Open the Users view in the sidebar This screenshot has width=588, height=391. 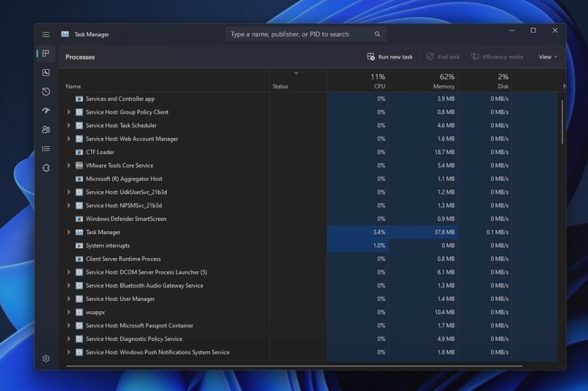(46, 129)
